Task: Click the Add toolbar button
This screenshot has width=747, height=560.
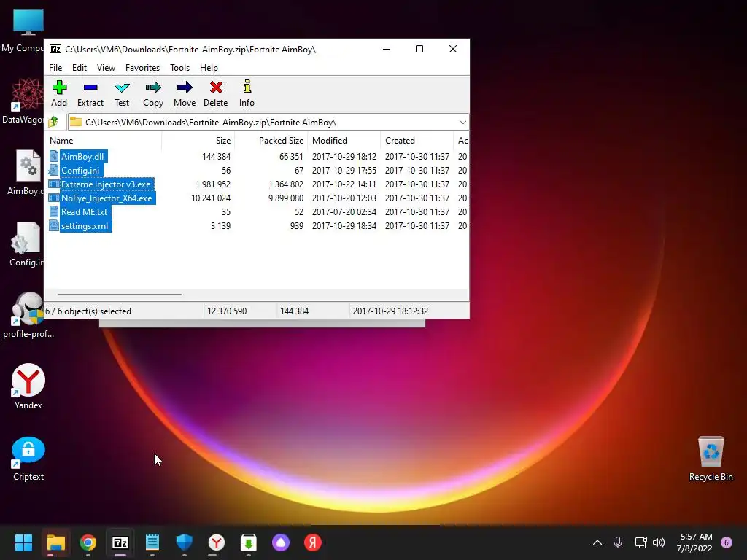Action: [x=59, y=93]
